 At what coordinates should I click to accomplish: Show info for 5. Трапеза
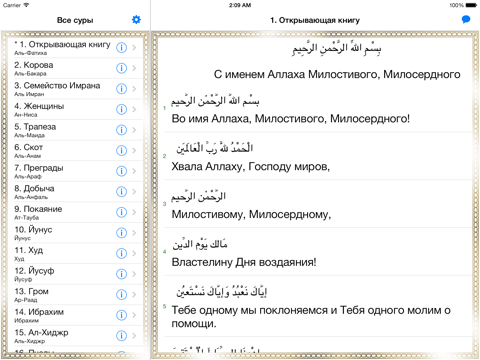point(121,130)
